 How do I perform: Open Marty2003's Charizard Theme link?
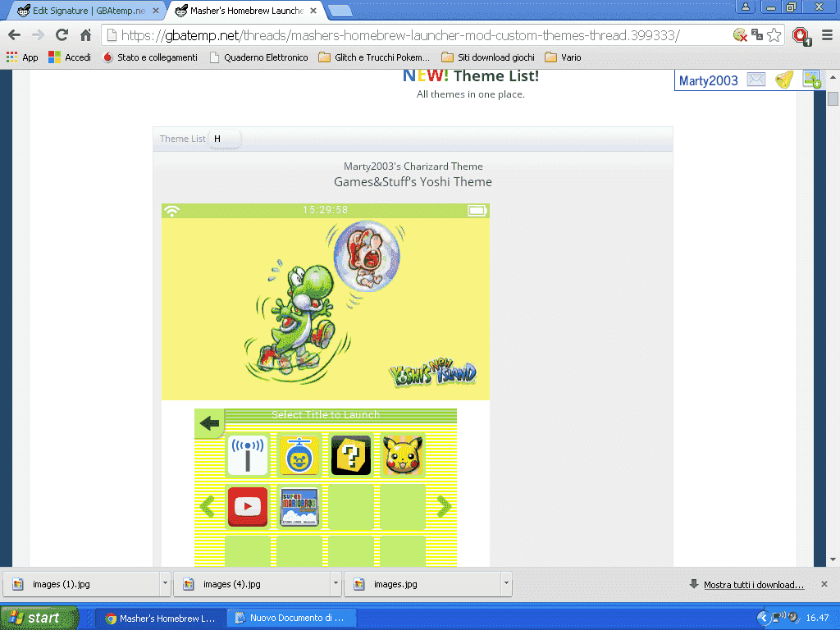413,167
